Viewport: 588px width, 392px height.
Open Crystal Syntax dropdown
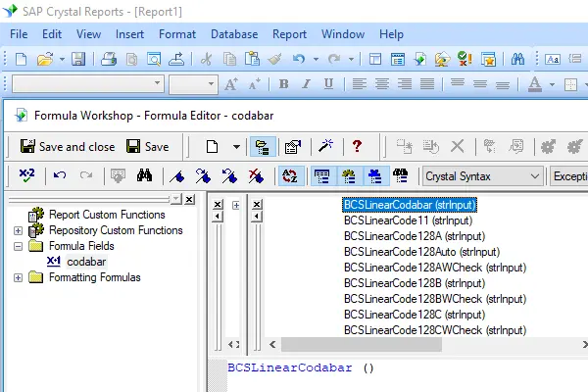[483, 176]
